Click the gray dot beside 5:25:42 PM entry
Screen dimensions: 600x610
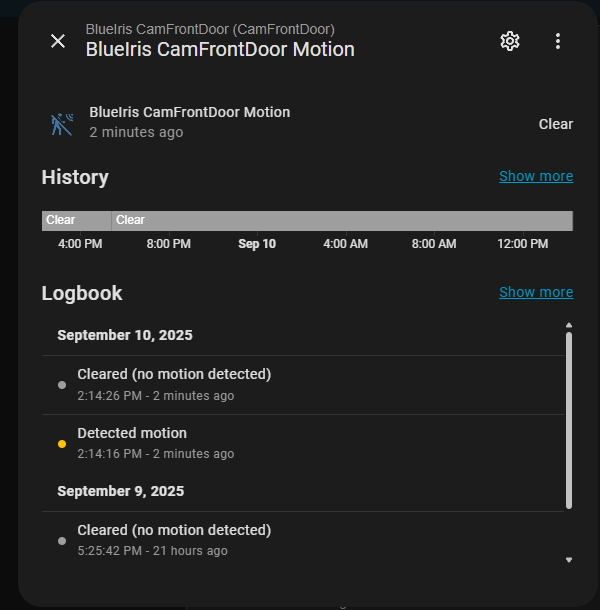62,541
